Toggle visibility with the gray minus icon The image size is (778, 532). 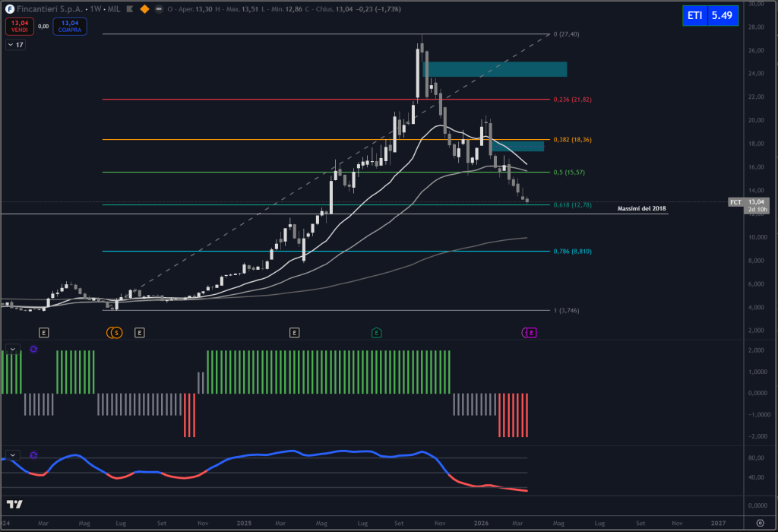coord(158,10)
